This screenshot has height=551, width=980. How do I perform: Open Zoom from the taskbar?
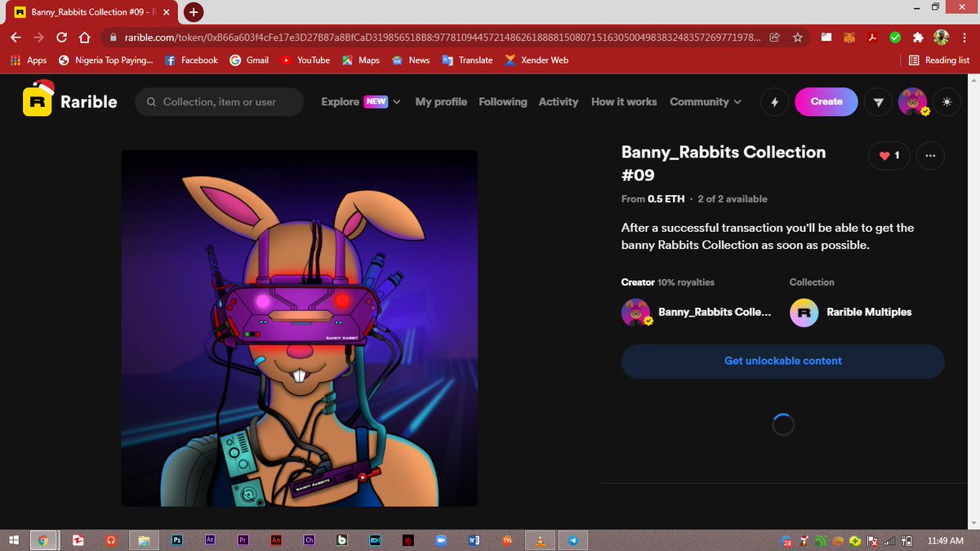[x=441, y=540]
